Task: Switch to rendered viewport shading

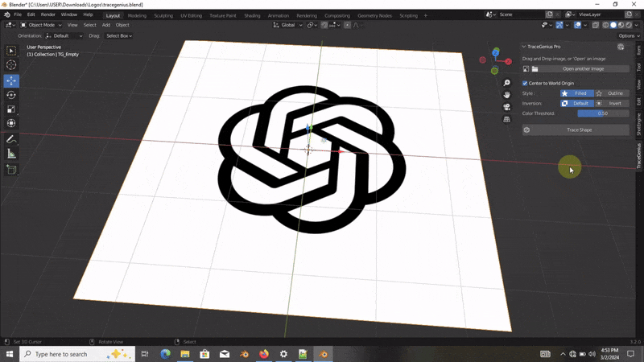Action: 629,25
